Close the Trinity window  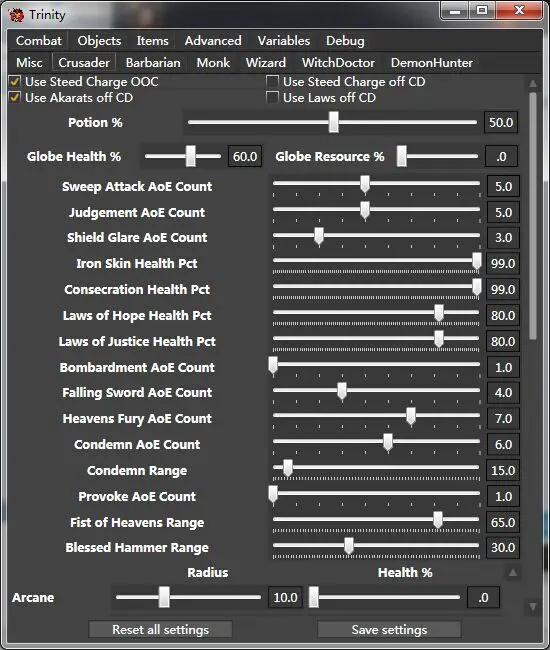click(x=519, y=10)
